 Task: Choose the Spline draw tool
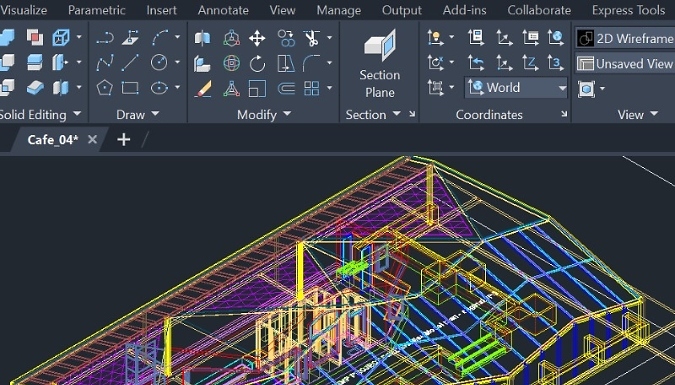(105, 62)
